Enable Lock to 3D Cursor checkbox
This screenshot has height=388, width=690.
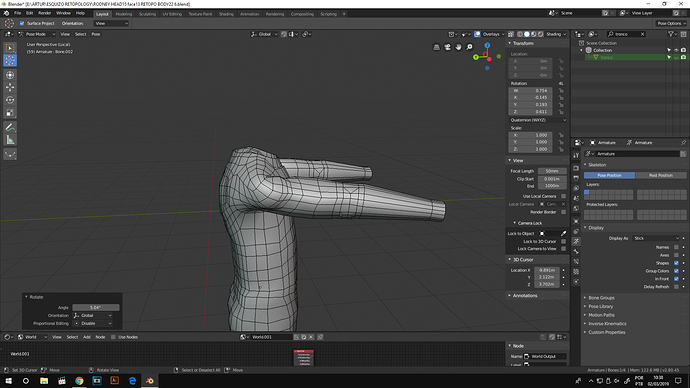[x=563, y=242]
